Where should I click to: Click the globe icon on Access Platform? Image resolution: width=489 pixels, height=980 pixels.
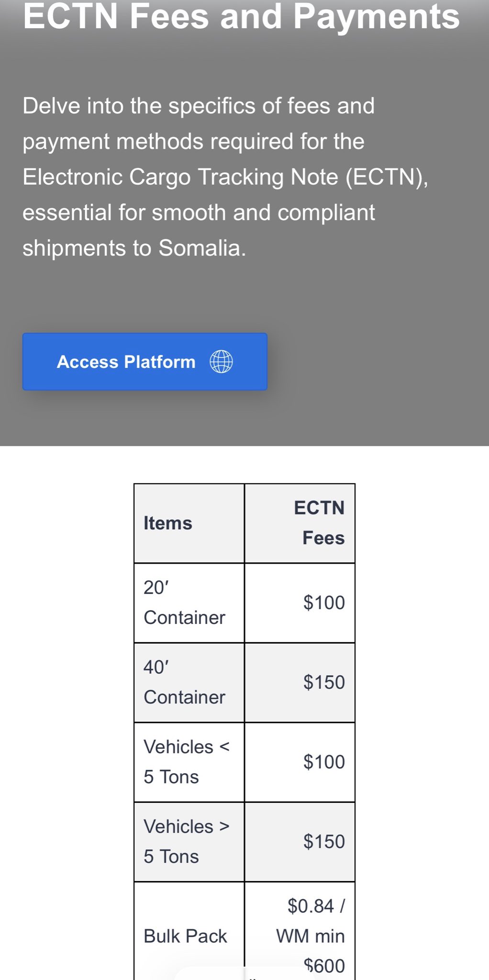(221, 362)
